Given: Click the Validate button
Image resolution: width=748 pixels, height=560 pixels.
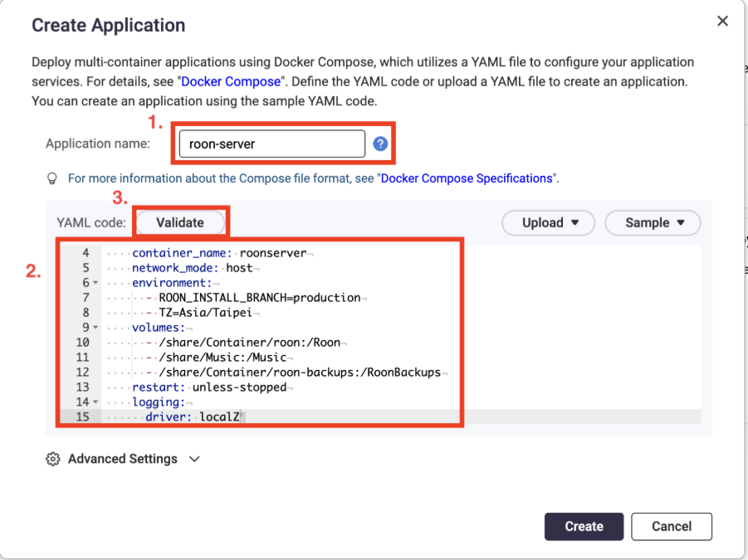Looking at the screenshot, I should [x=180, y=223].
